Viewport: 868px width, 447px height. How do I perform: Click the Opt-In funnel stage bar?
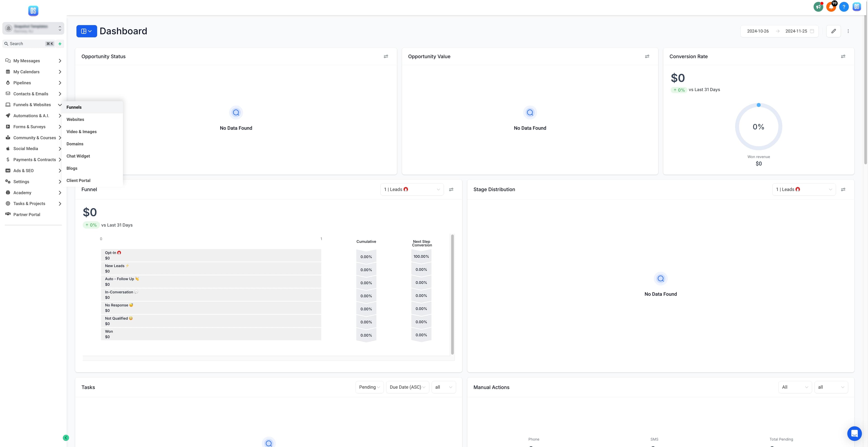tap(211, 255)
